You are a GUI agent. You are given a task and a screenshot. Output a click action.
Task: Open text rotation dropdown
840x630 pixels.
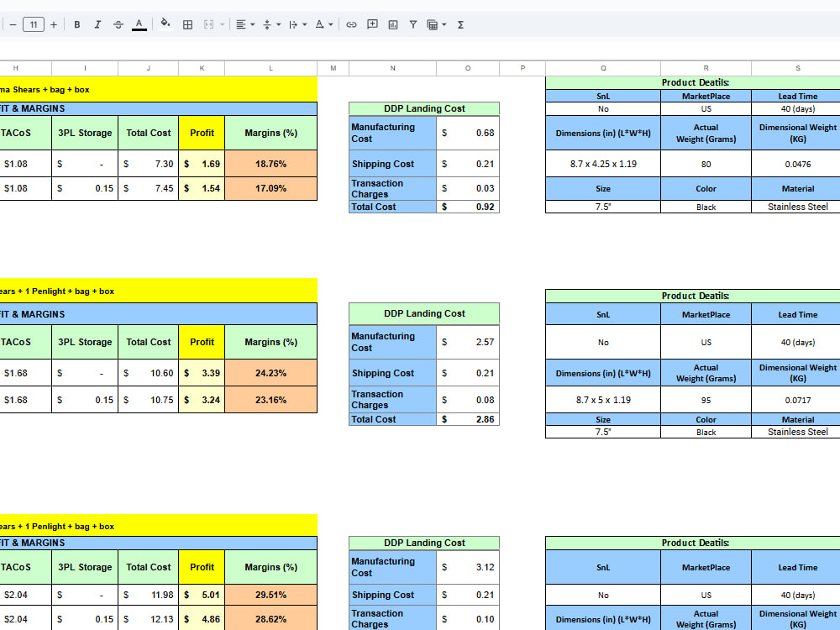324,24
